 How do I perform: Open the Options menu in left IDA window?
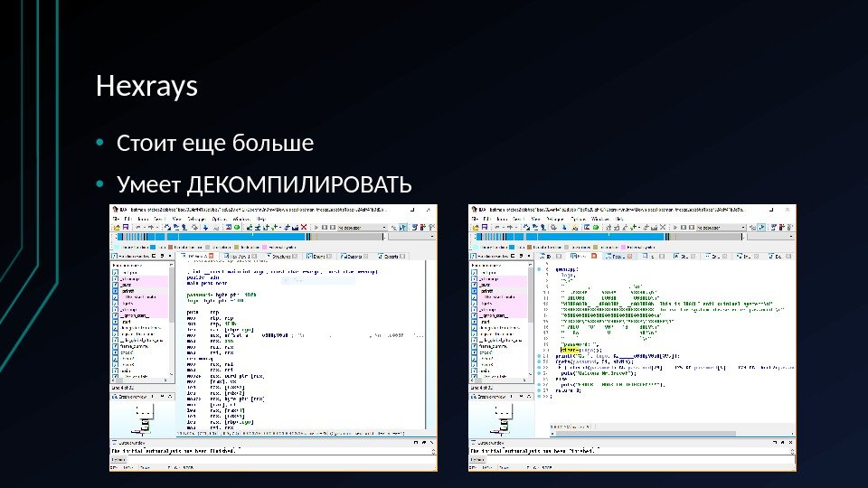point(219,219)
